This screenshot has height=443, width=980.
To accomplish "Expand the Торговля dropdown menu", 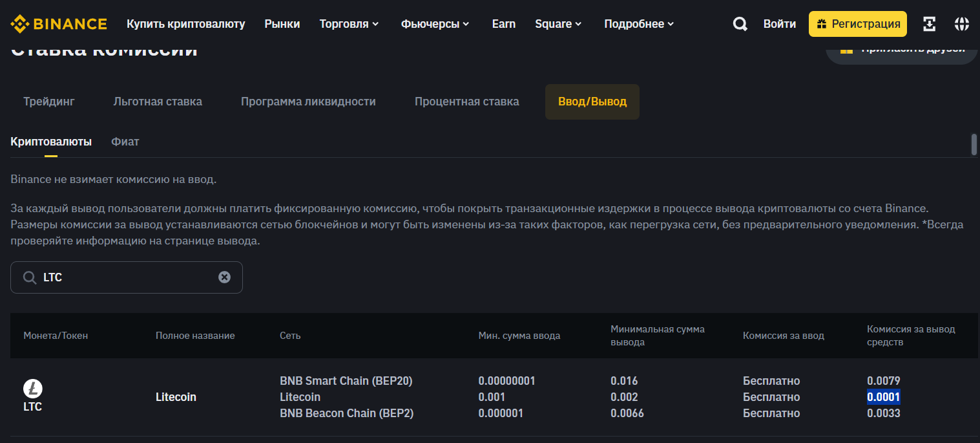I will (349, 24).
